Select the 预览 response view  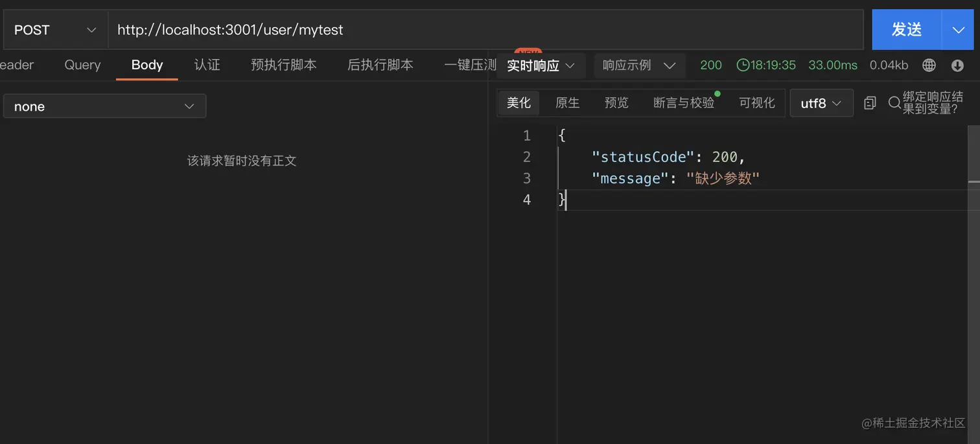tap(616, 102)
